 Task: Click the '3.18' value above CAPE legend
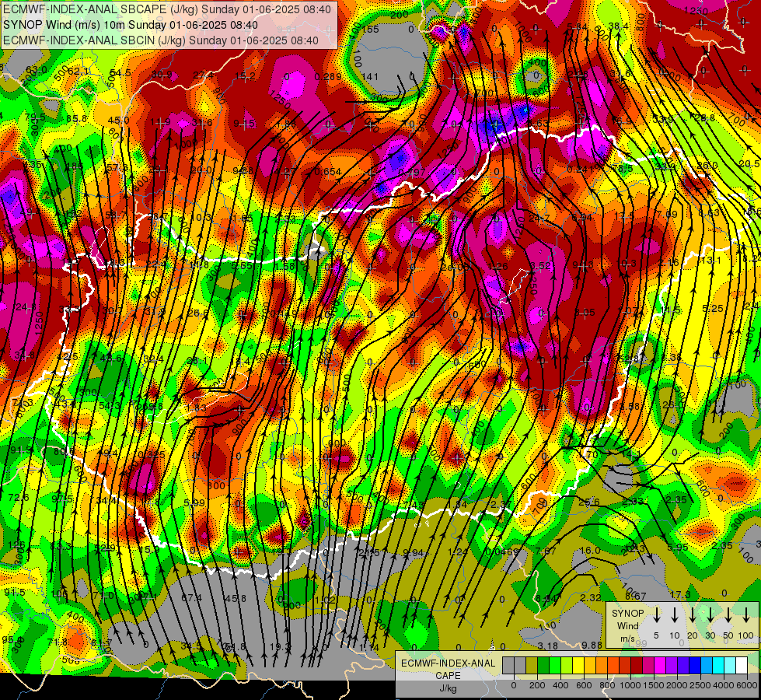(548, 646)
